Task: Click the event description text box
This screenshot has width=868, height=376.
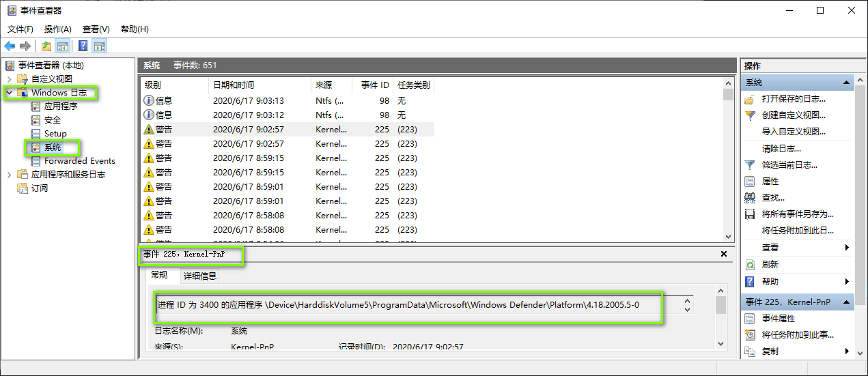Action: [x=417, y=304]
